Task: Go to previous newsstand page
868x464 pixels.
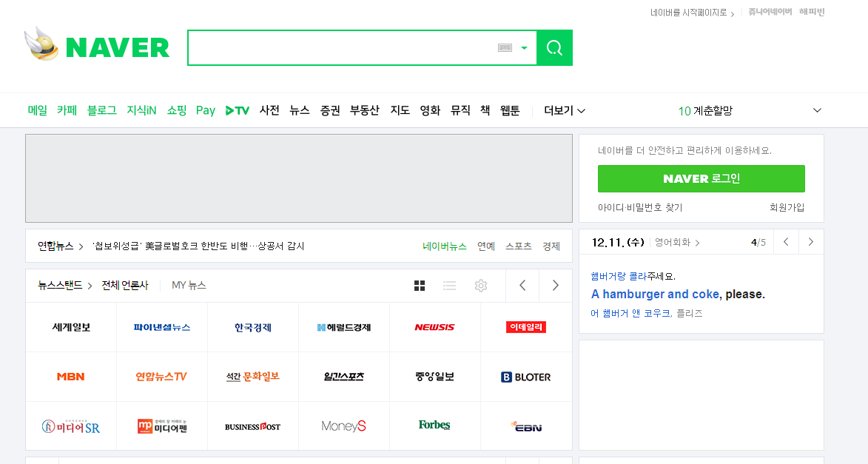Action: coord(522,286)
